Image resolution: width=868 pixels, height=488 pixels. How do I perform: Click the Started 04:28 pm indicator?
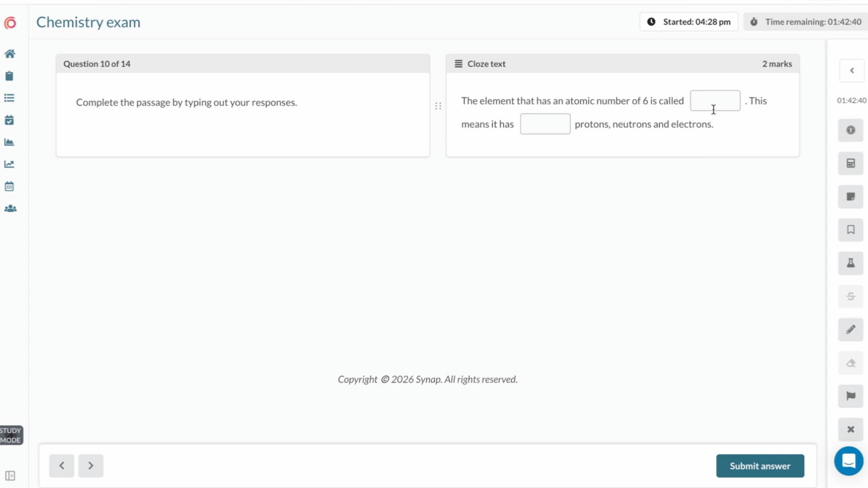click(x=689, y=22)
